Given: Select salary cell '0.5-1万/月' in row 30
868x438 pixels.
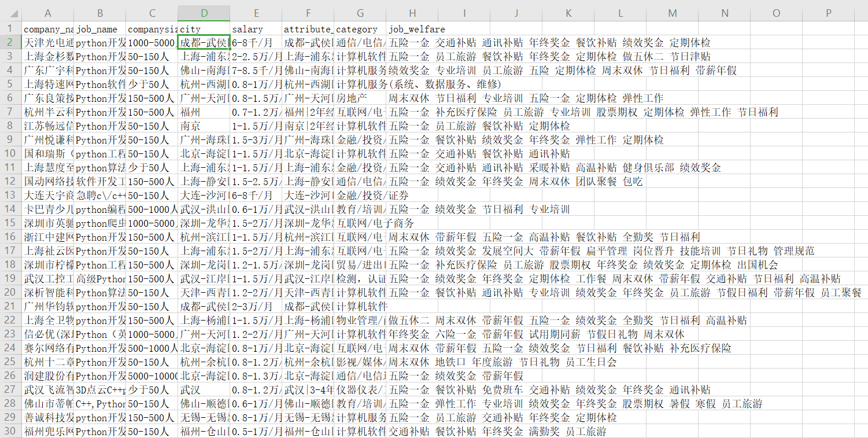Looking at the screenshot, I should pyautogui.click(x=256, y=432).
